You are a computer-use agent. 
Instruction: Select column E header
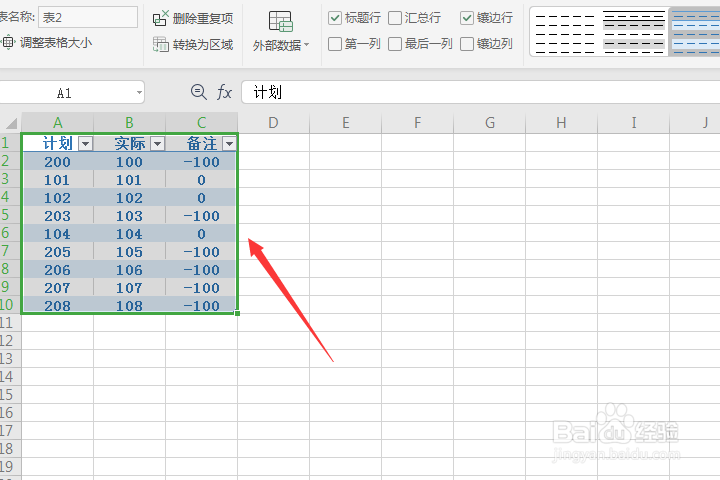click(345, 123)
